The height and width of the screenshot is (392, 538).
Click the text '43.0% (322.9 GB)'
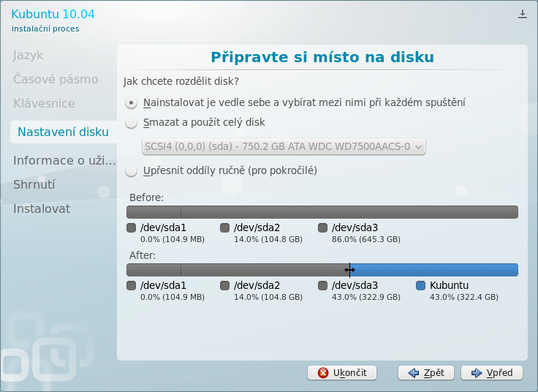(366, 297)
